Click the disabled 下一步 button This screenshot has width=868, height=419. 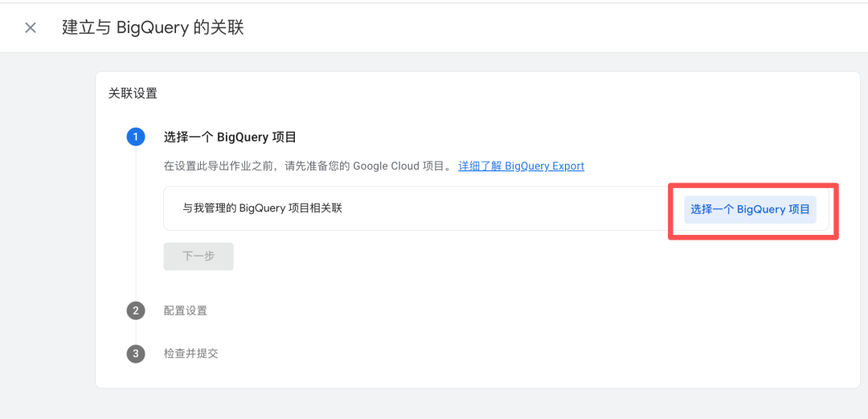click(199, 256)
